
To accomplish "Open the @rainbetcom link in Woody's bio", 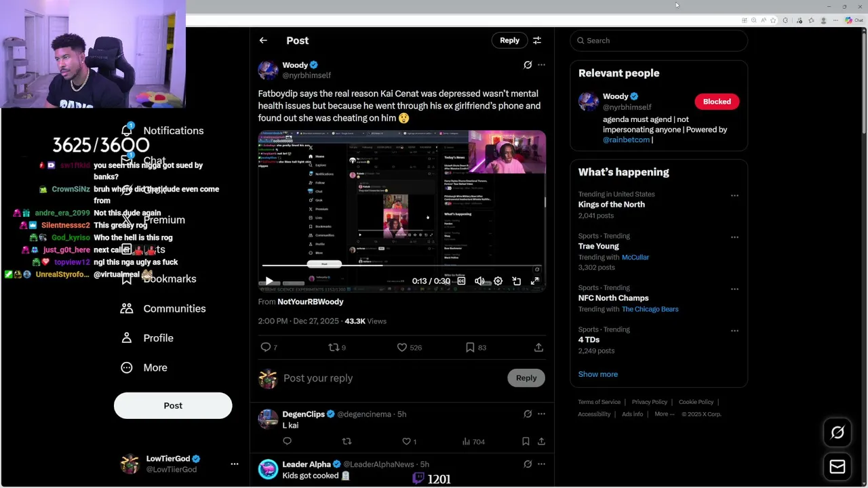I will (626, 140).
